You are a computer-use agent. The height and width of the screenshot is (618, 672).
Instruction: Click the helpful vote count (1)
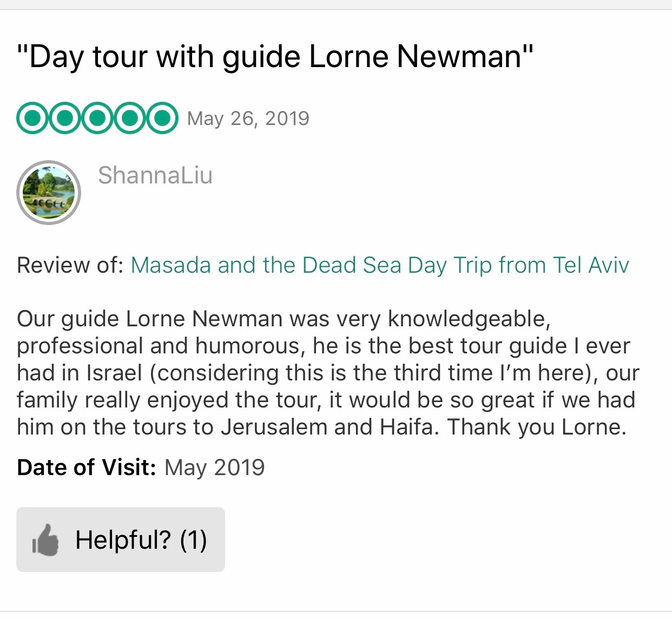(193, 540)
